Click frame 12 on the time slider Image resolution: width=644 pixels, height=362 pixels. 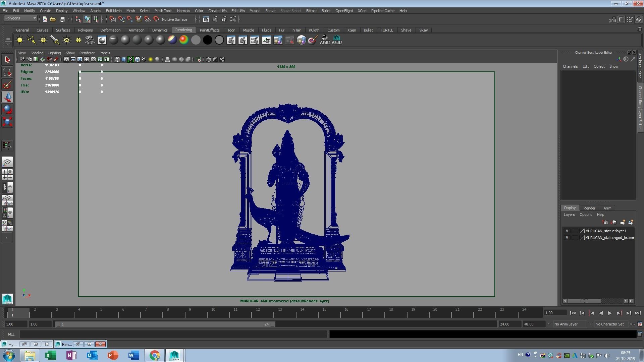point(258,313)
